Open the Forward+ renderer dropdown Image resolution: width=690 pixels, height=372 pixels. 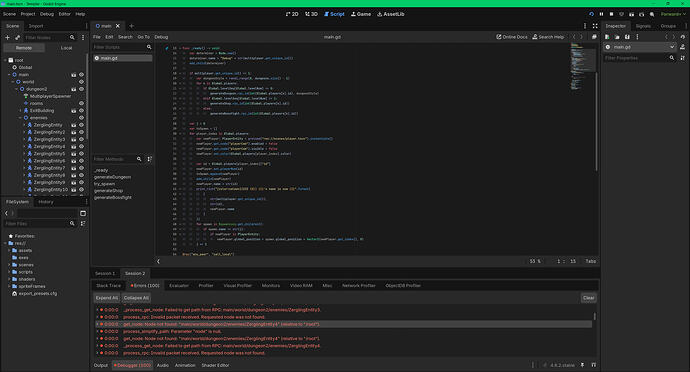point(673,14)
